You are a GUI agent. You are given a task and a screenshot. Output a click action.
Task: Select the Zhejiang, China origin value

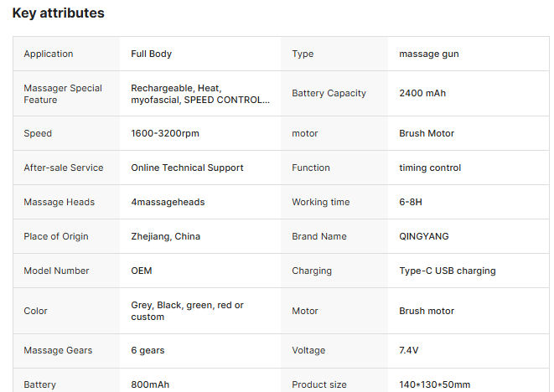[165, 236]
